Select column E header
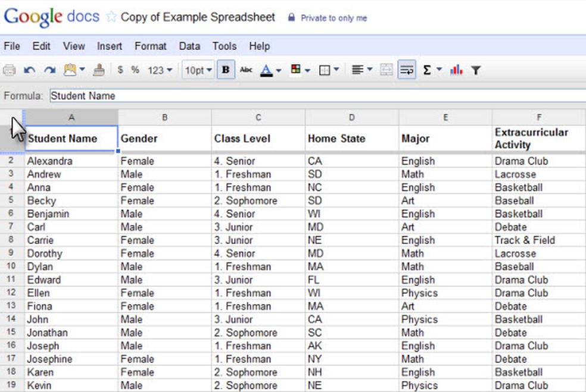The height and width of the screenshot is (392, 586). [445, 118]
